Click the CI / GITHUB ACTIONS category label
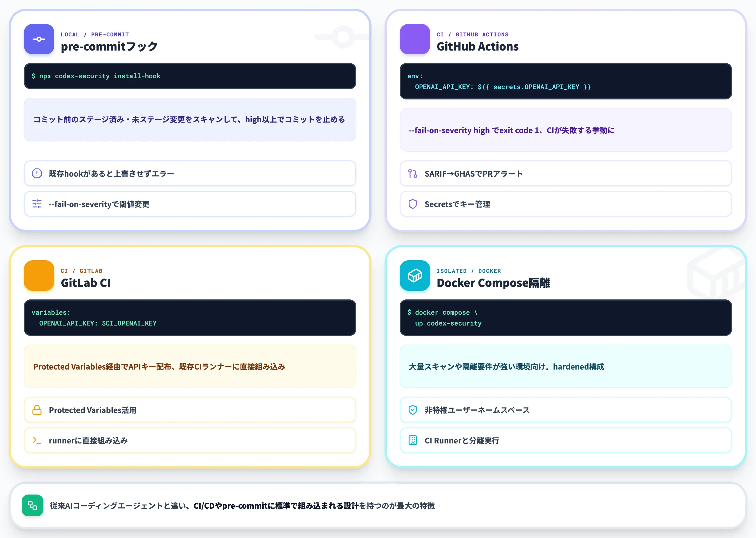The width and height of the screenshot is (756, 538). pyautogui.click(x=472, y=35)
